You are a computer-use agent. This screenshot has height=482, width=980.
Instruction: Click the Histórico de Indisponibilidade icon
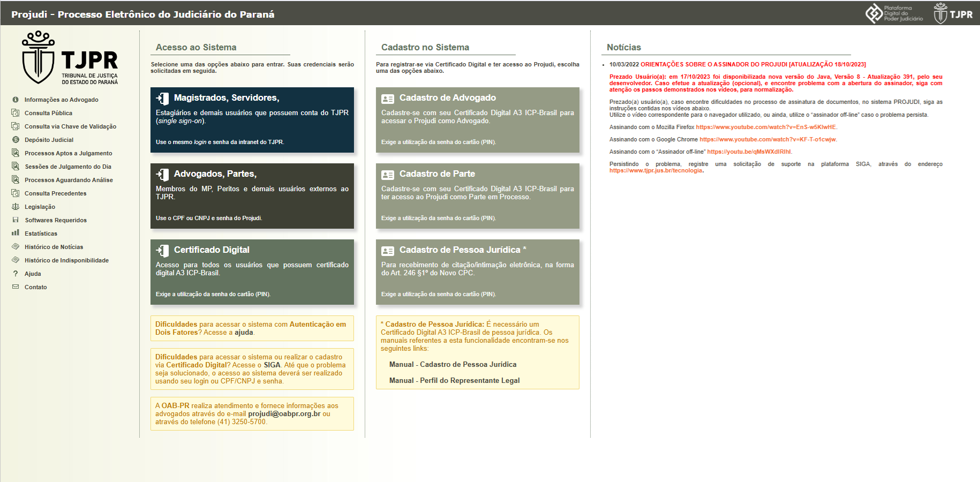16,260
